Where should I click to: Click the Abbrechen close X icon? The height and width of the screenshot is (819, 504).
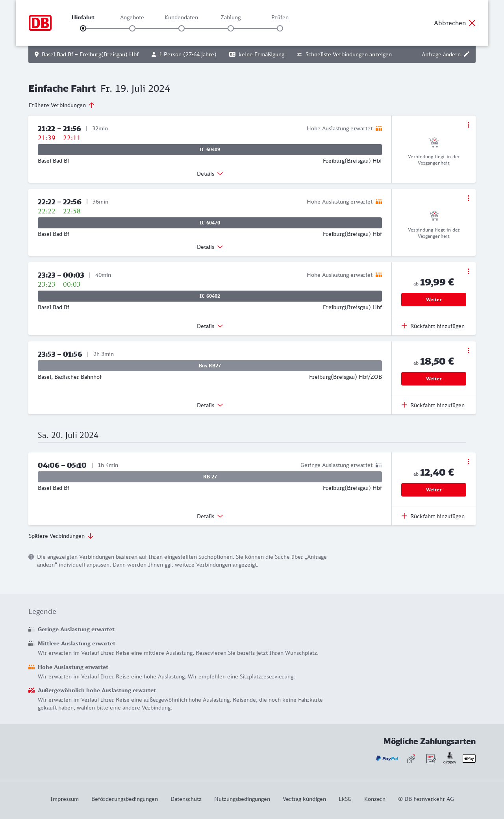click(472, 23)
